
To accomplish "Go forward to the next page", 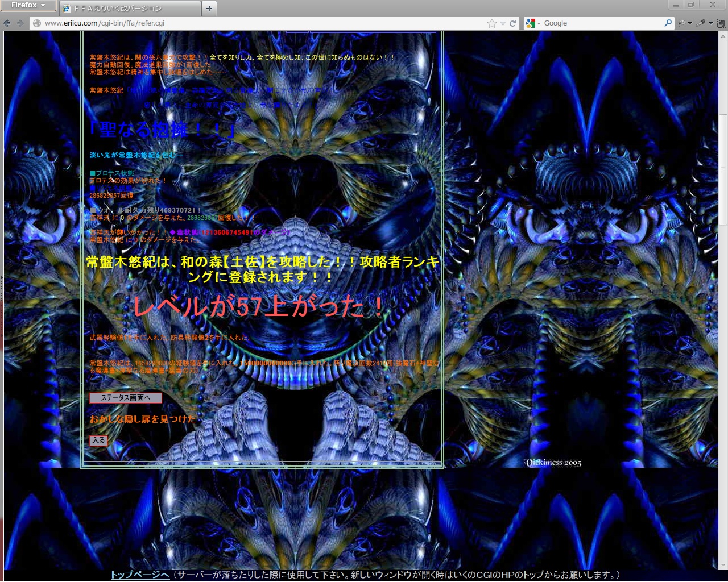I will (x=20, y=23).
